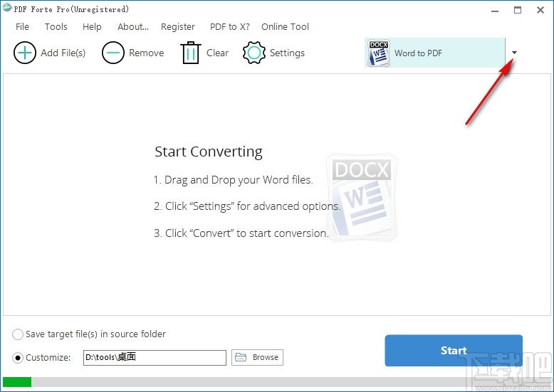The height and width of the screenshot is (392, 554).
Task: Select the Word to PDF conversion box
Action: point(435,53)
